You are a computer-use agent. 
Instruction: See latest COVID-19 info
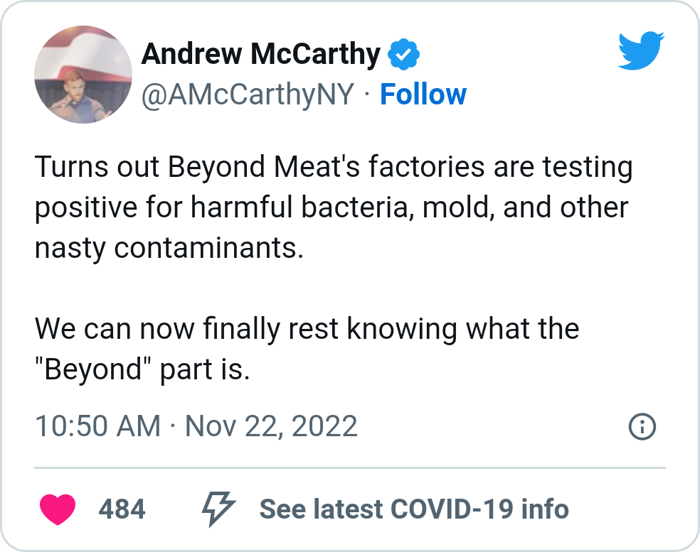pos(414,509)
